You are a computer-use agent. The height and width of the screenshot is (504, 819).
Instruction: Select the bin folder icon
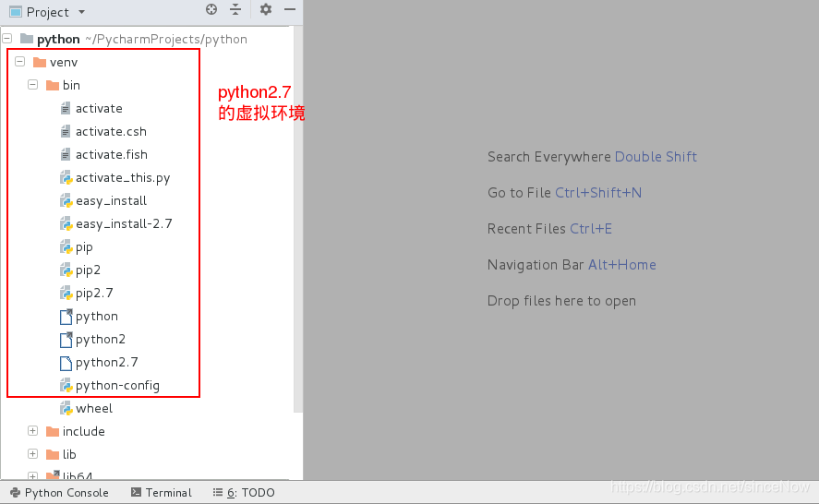53,85
